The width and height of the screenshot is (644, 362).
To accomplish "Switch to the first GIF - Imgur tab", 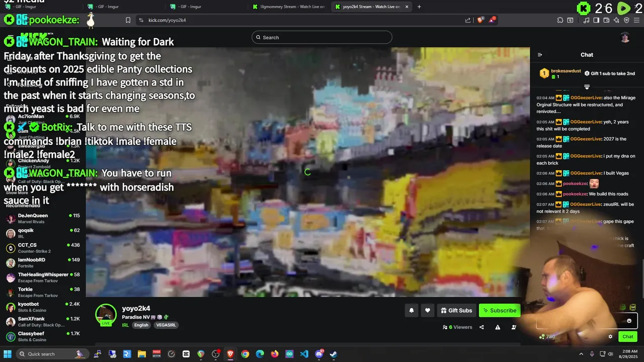I will pos(40,7).
